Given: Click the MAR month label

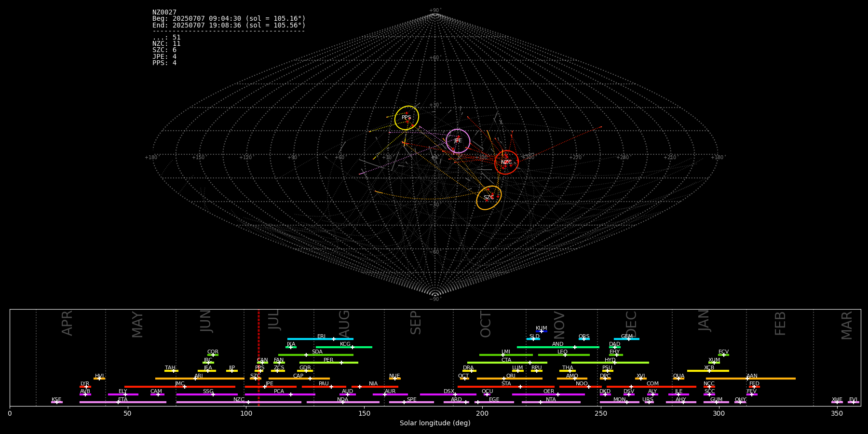Looking at the screenshot, I should tap(847, 325).
